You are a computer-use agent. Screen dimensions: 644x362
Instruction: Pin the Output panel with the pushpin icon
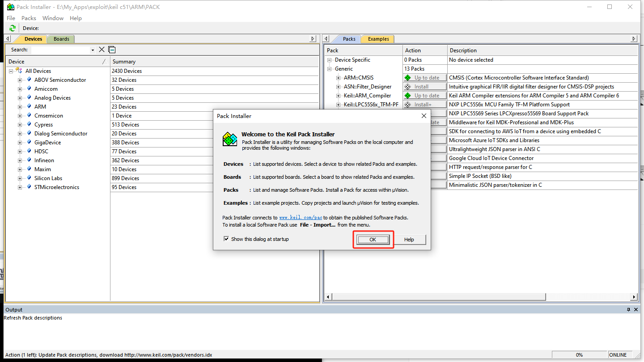tap(629, 309)
